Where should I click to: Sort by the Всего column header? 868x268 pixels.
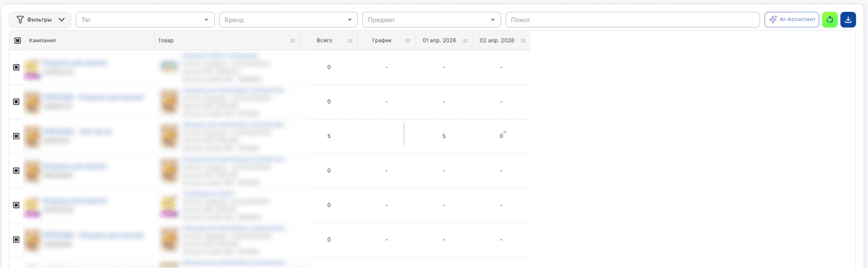pyautogui.click(x=324, y=41)
